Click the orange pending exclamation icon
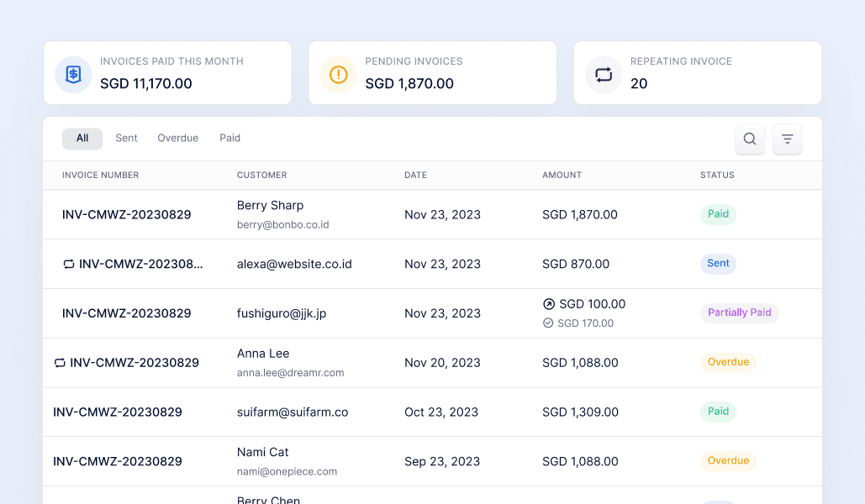The width and height of the screenshot is (865, 504). [x=338, y=74]
